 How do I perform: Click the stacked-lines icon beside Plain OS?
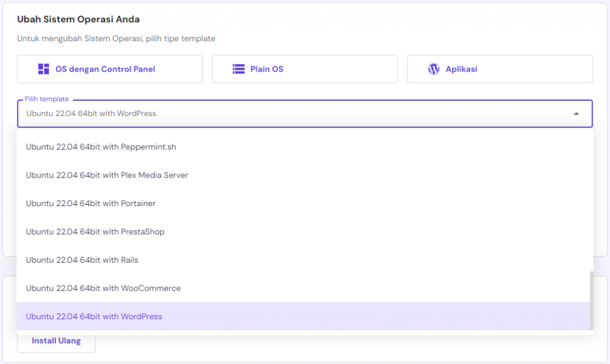pyautogui.click(x=238, y=69)
